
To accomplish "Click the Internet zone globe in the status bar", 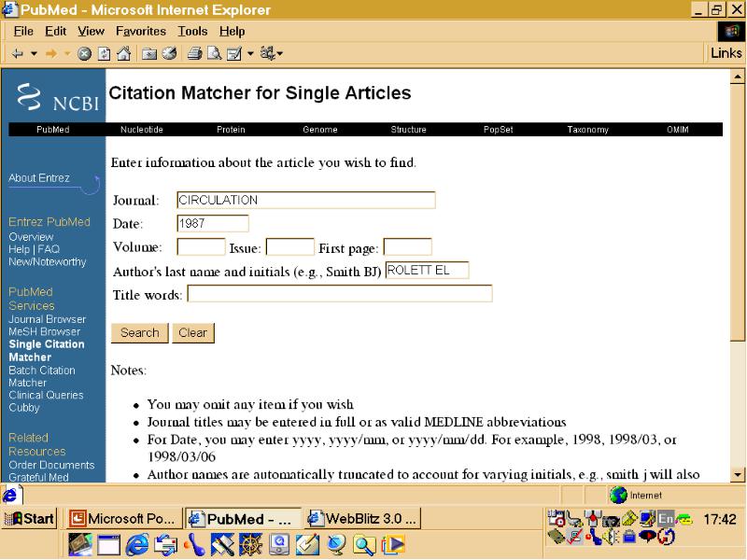I will [x=618, y=495].
